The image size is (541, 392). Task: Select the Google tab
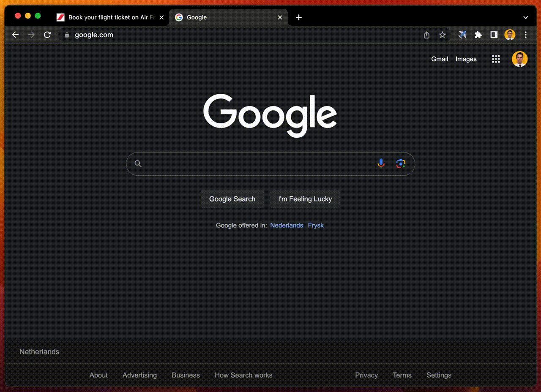coord(228,17)
